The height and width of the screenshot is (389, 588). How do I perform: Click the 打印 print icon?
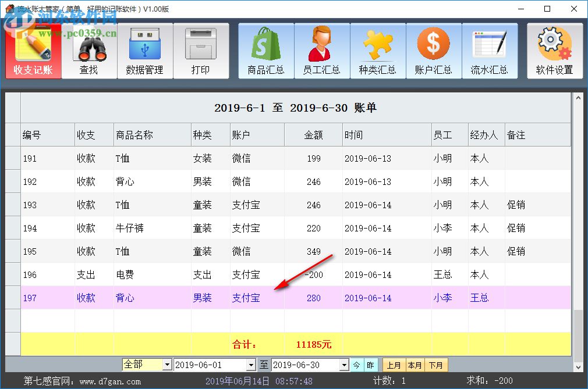[x=201, y=51]
